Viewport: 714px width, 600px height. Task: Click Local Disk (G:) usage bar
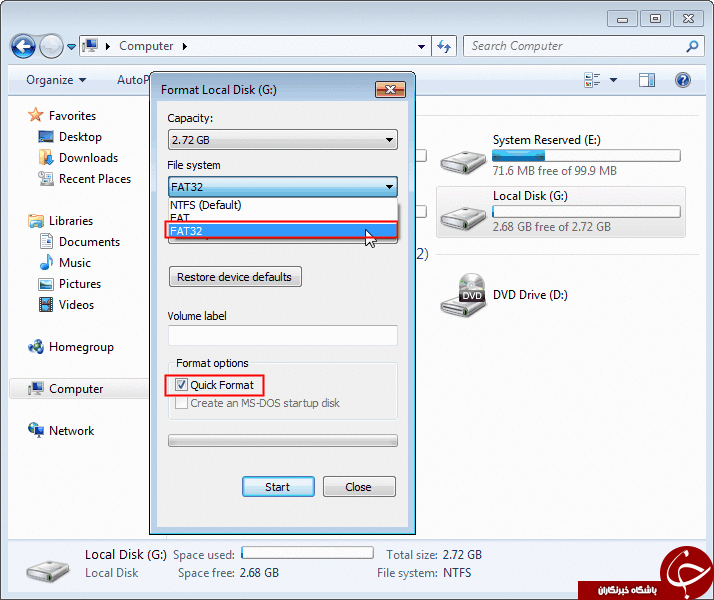click(586, 212)
